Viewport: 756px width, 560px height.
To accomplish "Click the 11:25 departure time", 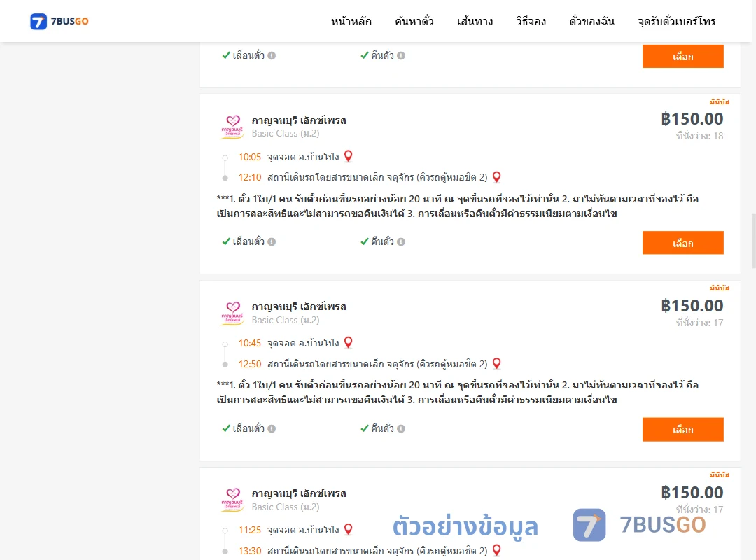I will coord(250,530).
